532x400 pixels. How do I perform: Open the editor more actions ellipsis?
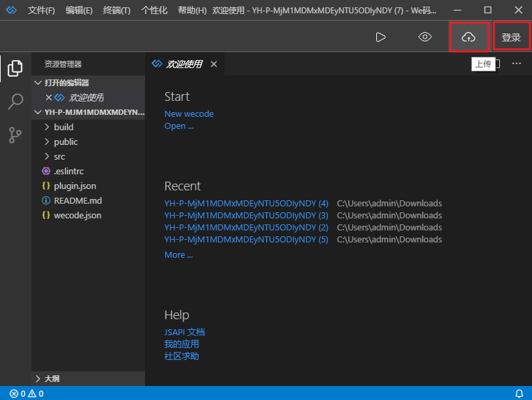[516, 63]
